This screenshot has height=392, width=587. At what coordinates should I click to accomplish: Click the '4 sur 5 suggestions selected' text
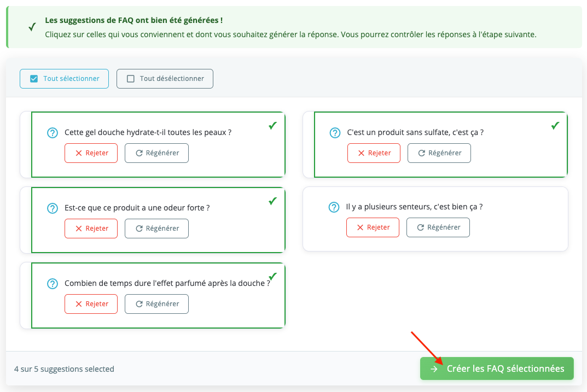click(64, 369)
